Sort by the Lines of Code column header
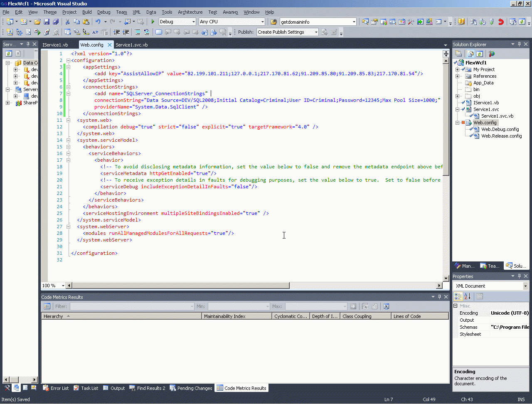This screenshot has width=532, height=404. click(420, 316)
